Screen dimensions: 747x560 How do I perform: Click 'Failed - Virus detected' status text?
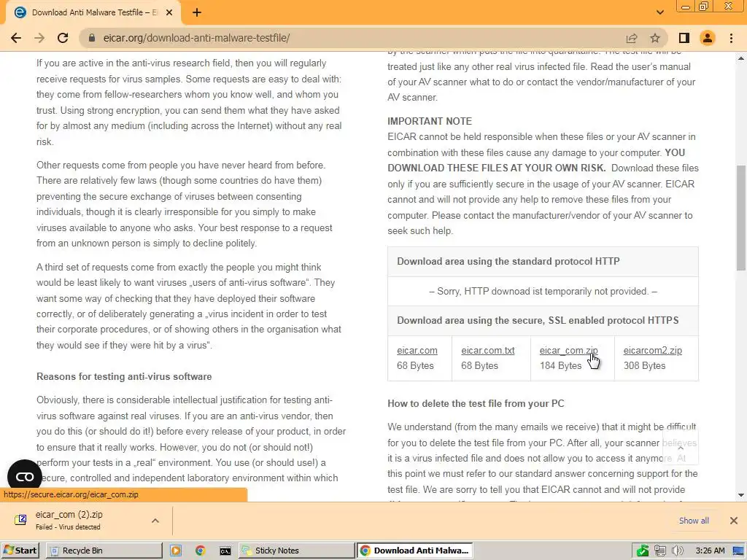[68, 527]
